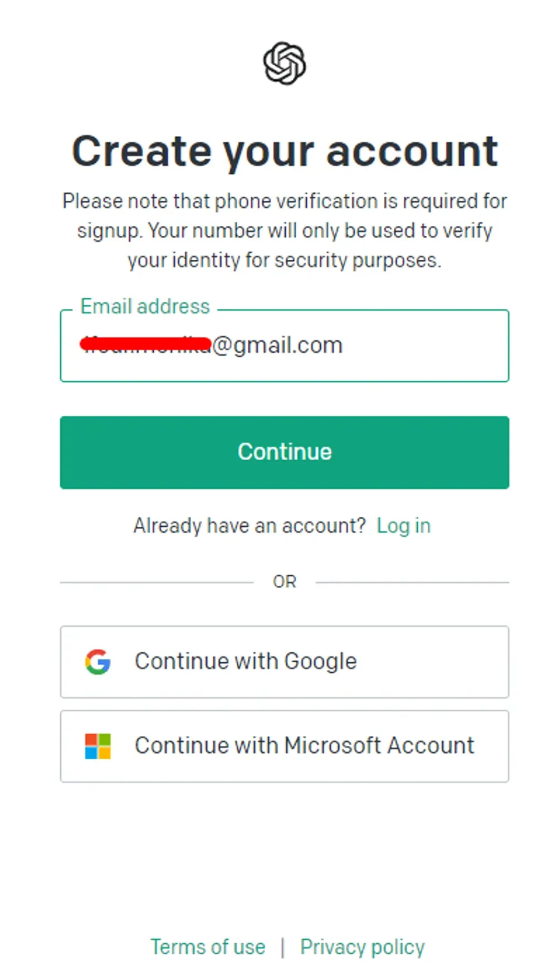Click the phone verification notice paragraph
Viewport: 557px width, 980px height.
coord(285,230)
